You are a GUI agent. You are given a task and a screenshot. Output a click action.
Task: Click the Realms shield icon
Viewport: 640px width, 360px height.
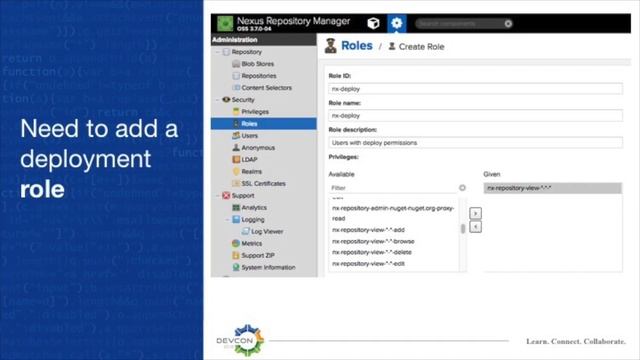pos(236,171)
